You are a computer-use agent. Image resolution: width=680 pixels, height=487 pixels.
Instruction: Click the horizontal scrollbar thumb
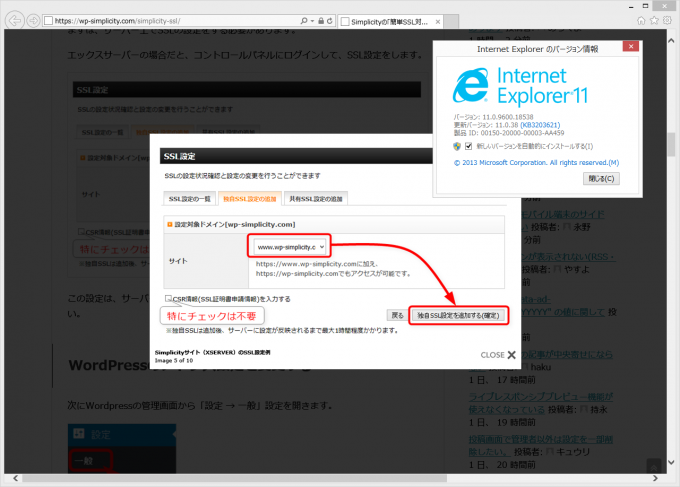pos(234,478)
